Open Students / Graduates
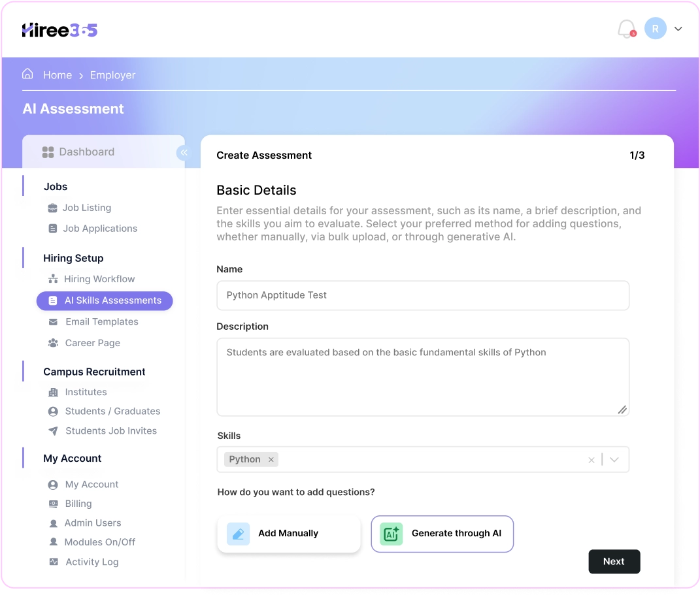This screenshot has height=597, width=700. (112, 411)
